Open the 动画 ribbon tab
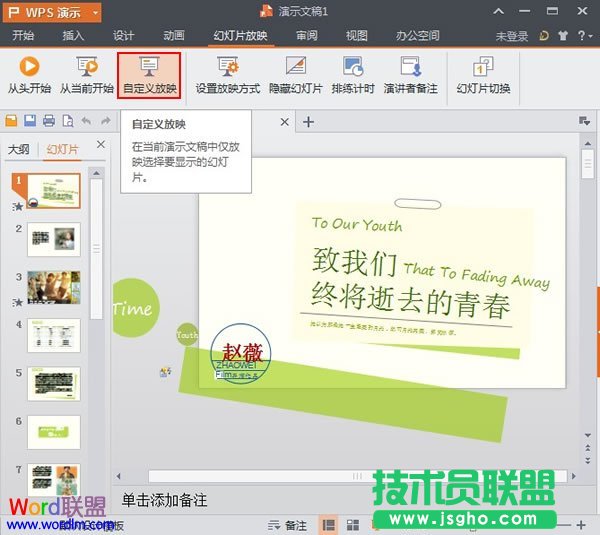 coord(174,36)
